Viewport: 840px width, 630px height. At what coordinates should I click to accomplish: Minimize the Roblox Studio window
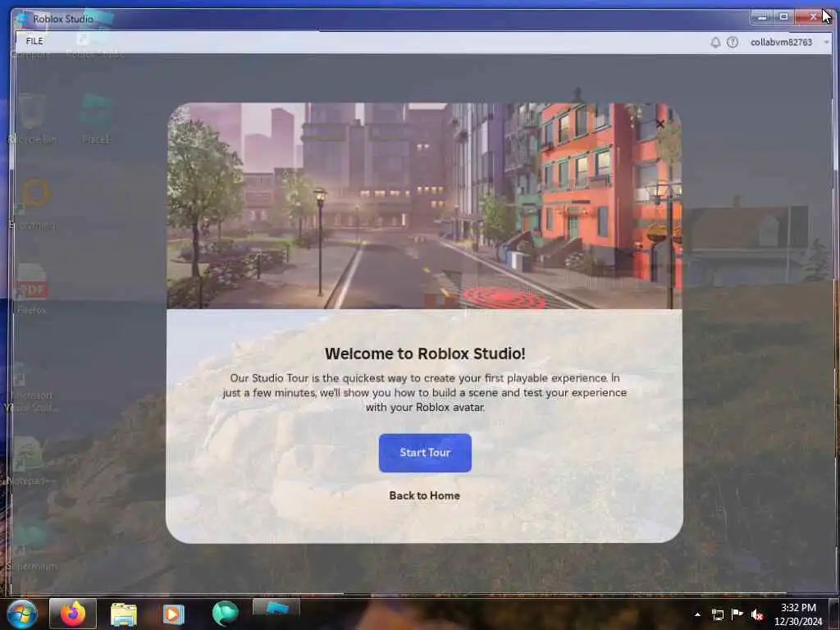761,17
